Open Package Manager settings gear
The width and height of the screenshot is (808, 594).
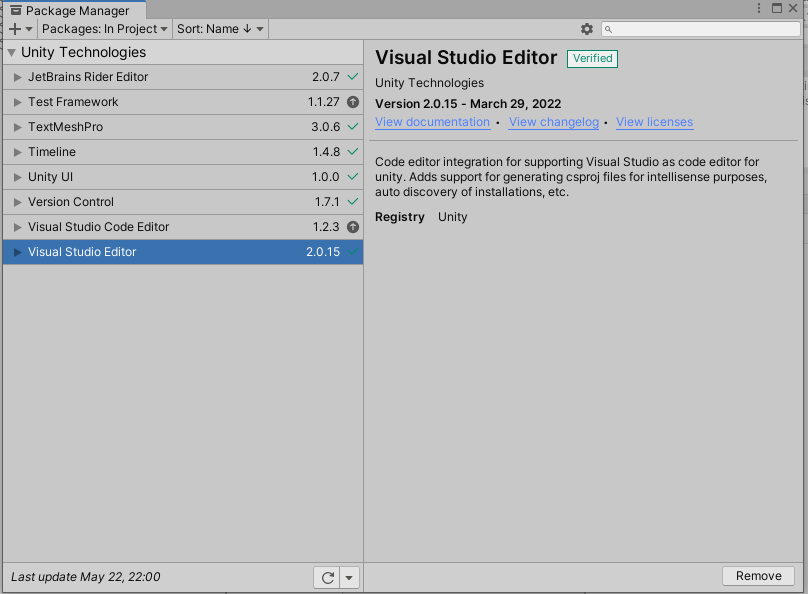(x=586, y=29)
